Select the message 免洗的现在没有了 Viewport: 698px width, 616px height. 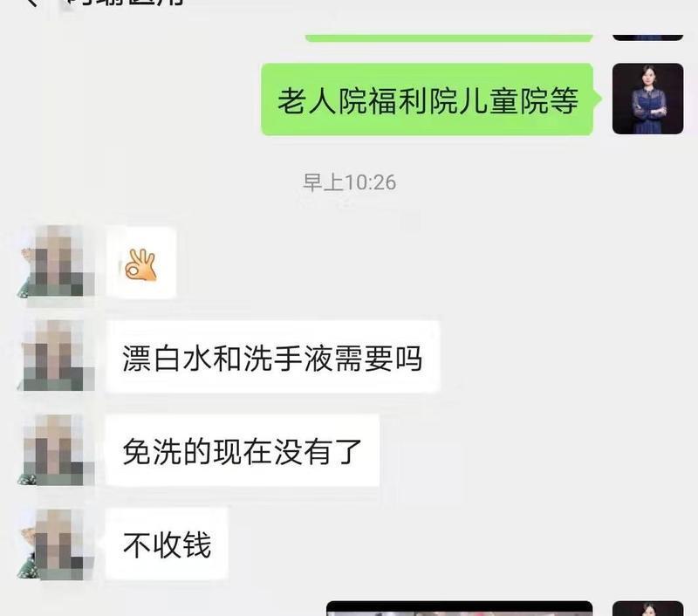tap(243, 450)
